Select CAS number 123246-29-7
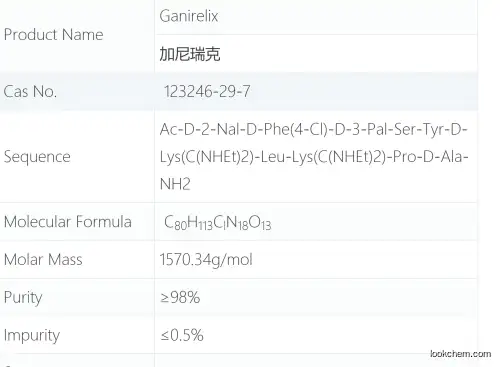The image size is (500, 367). (207, 91)
